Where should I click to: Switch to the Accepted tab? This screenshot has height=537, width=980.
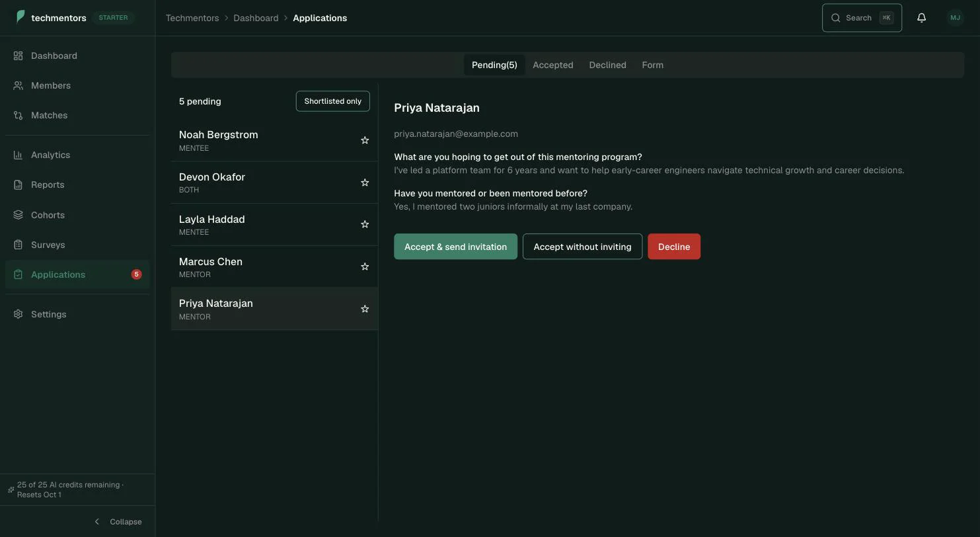pyautogui.click(x=553, y=65)
